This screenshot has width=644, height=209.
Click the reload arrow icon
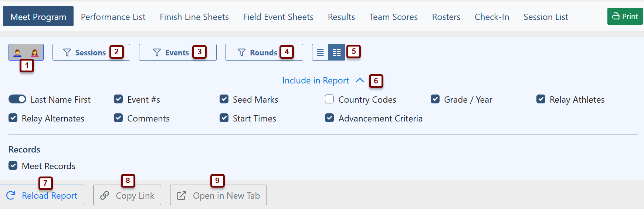[x=11, y=195]
